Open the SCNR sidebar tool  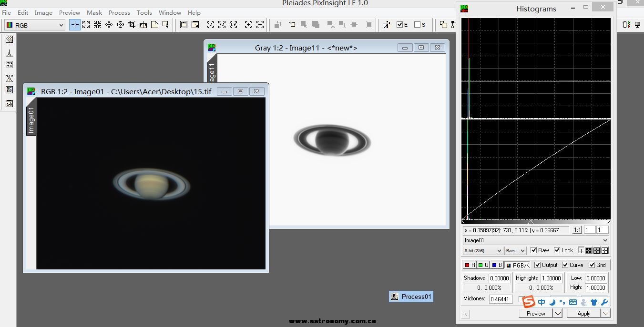9,90
